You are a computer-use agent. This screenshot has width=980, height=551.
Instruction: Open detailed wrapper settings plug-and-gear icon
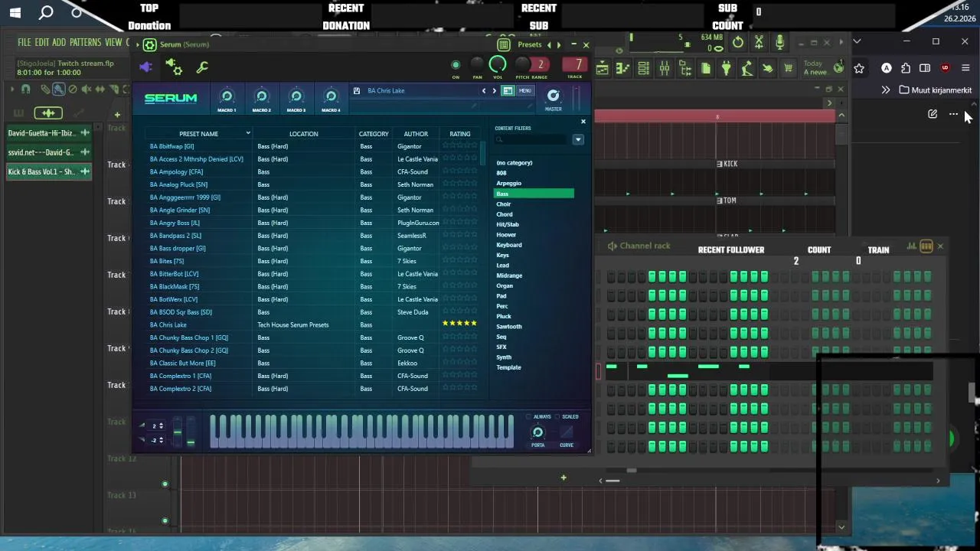coord(174,67)
